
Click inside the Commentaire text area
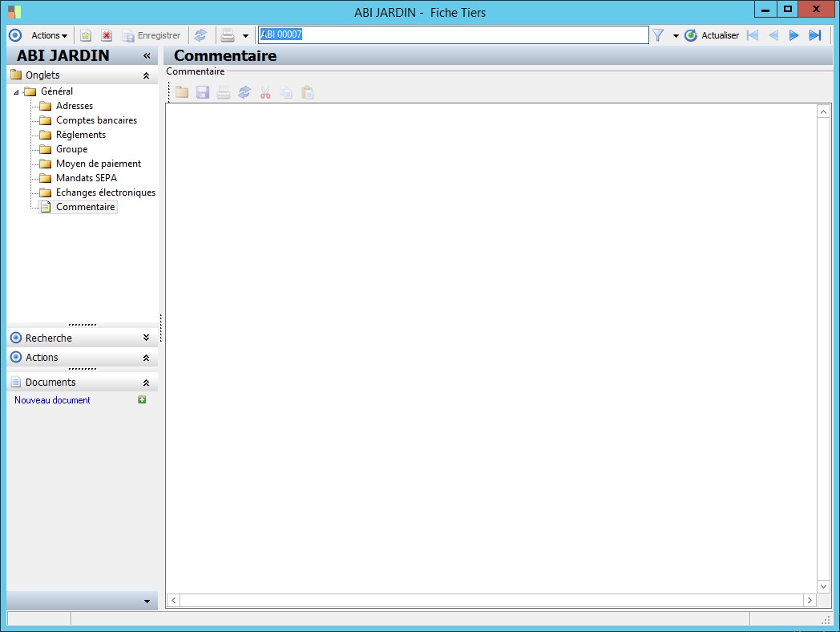click(x=491, y=348)
